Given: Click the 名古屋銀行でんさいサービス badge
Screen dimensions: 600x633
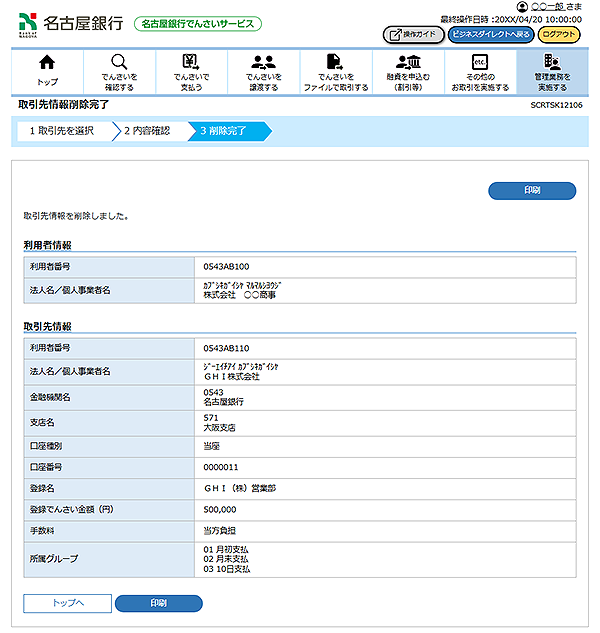Looking at the screenshot, I should tap(197, 23).
